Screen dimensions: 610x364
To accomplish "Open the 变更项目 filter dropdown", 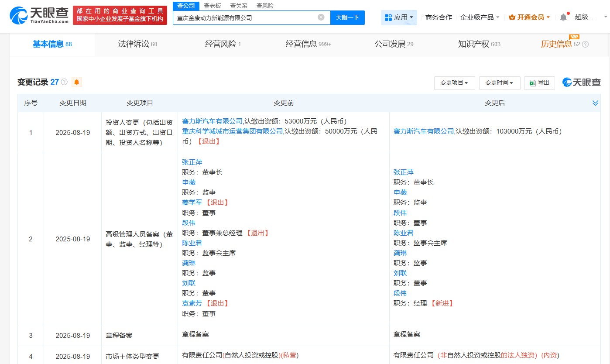I will [x=454, y=83].
